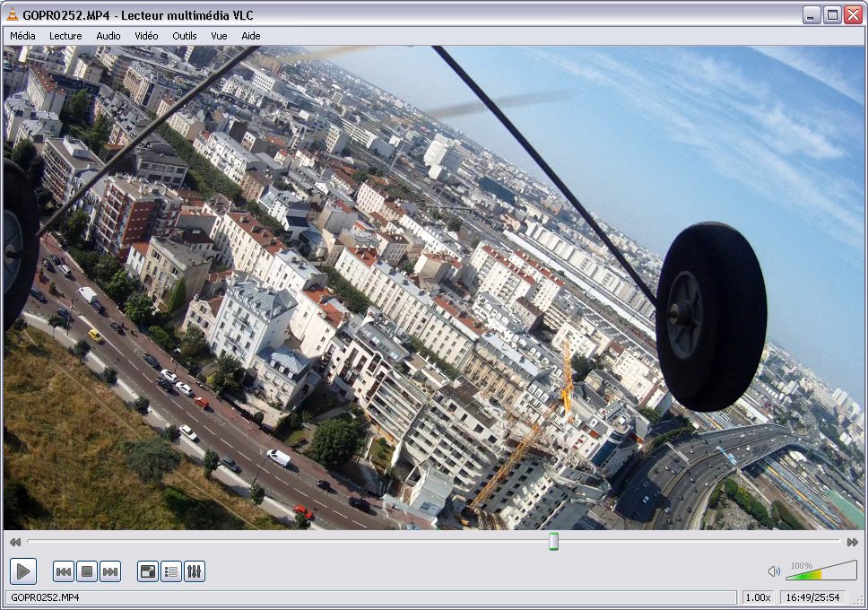Toggle fullscreen video mode
The height and width of the screenshot is (610, 868).
click(148, 571)
